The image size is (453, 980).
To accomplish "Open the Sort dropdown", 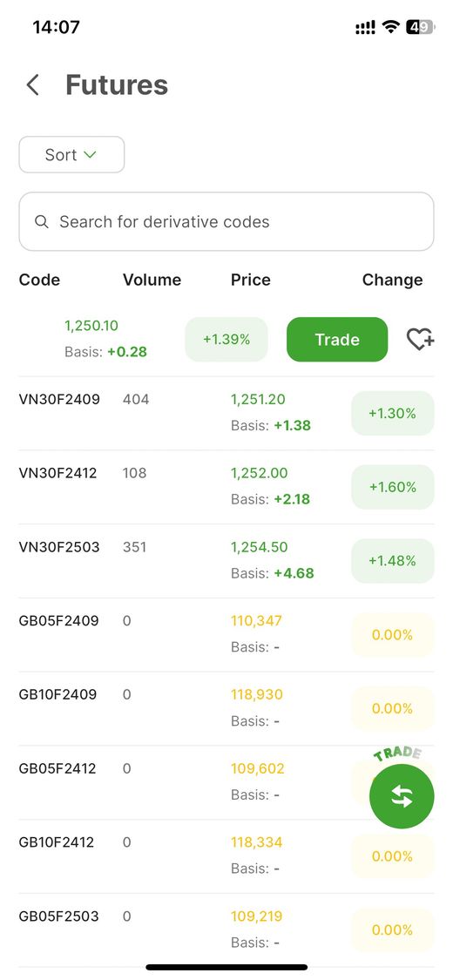I will pyautogui.click(x=71, y=154).
